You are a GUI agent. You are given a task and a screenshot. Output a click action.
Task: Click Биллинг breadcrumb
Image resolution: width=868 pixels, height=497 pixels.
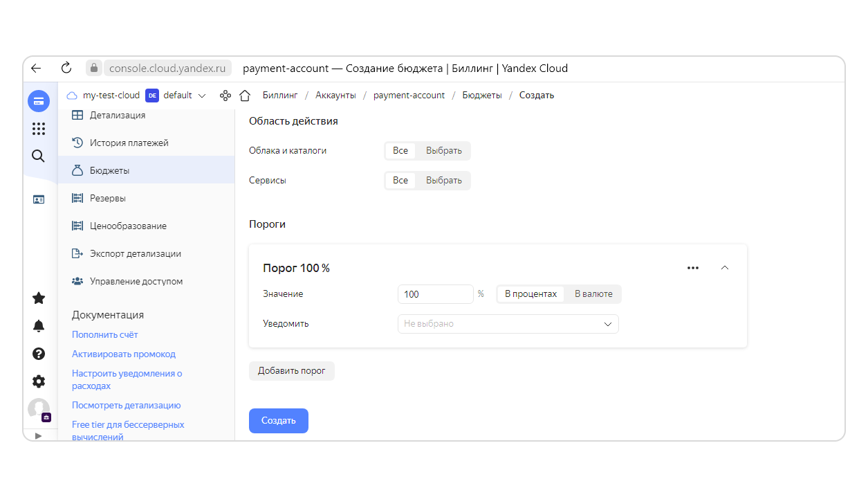coord(280,96)
